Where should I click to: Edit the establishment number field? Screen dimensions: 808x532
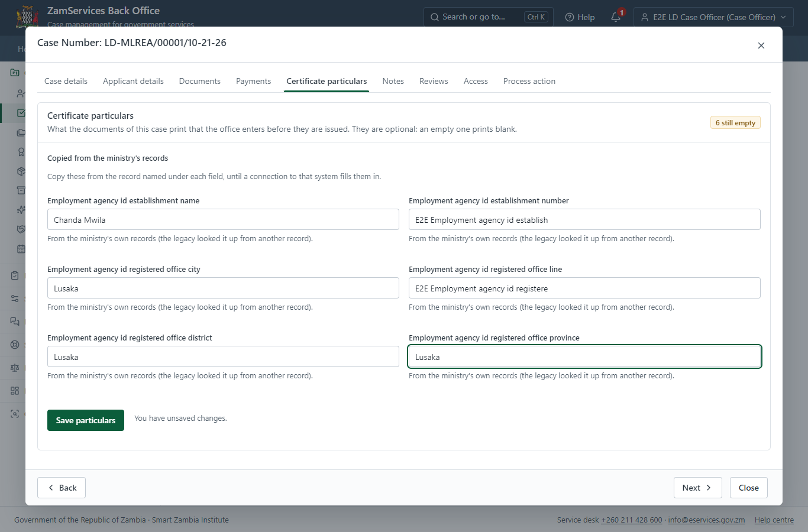584,219
